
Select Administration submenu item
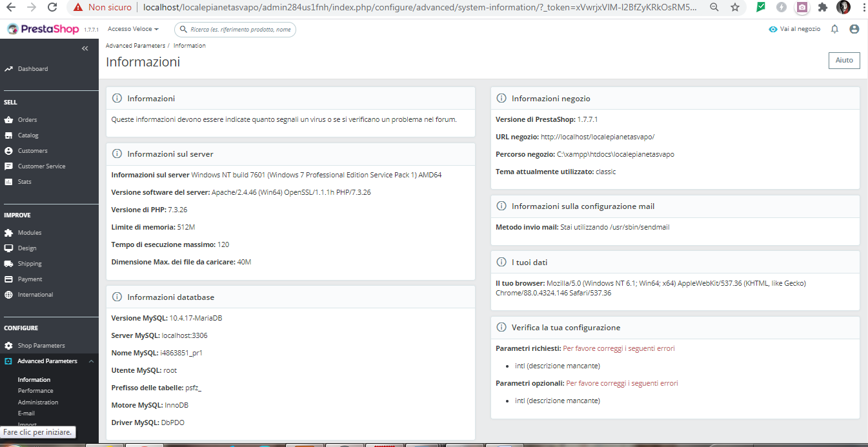point(38,402)
